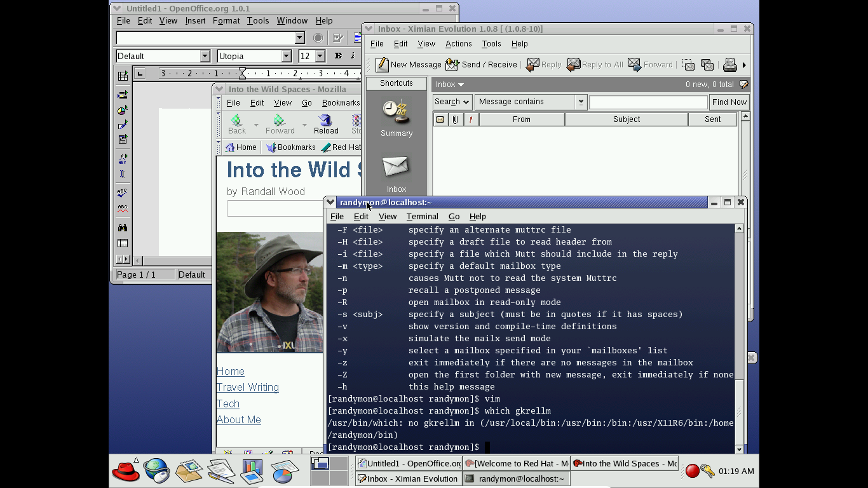Toggle the Direct Cursor icon in OpenOffice
Viewport: 868px width, 488px height.
pos(123,173)
